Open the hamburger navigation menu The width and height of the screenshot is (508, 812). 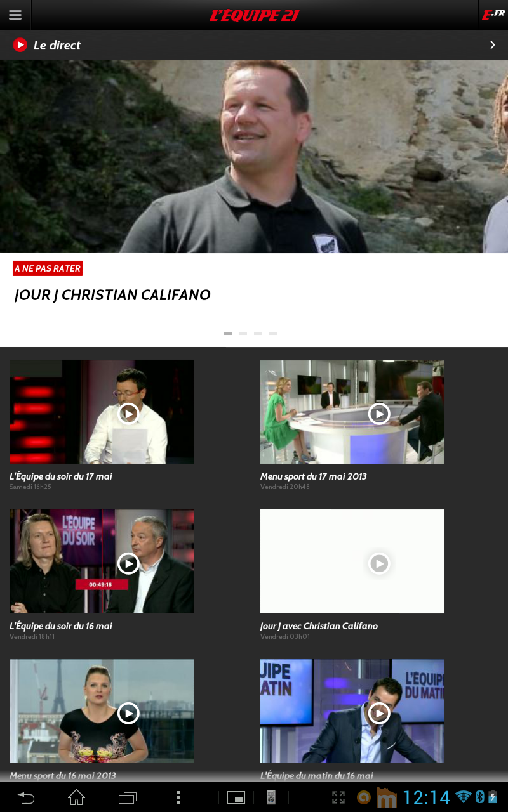[15, 15]
